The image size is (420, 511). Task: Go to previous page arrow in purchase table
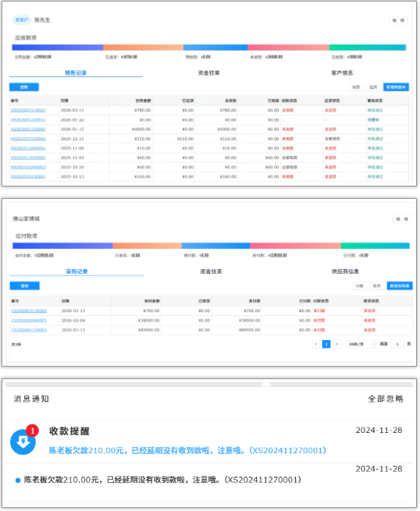[x=315, y=344]
